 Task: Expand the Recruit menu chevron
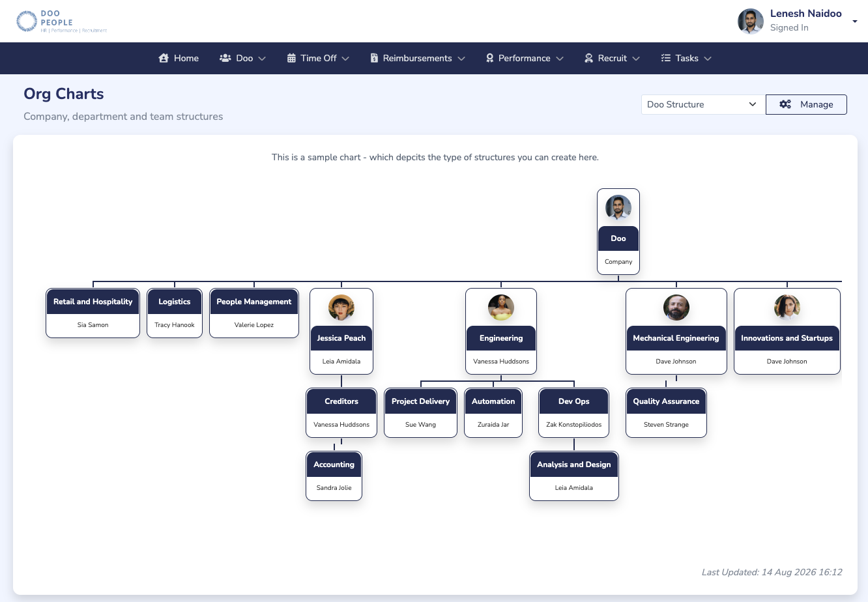[636, 59]
